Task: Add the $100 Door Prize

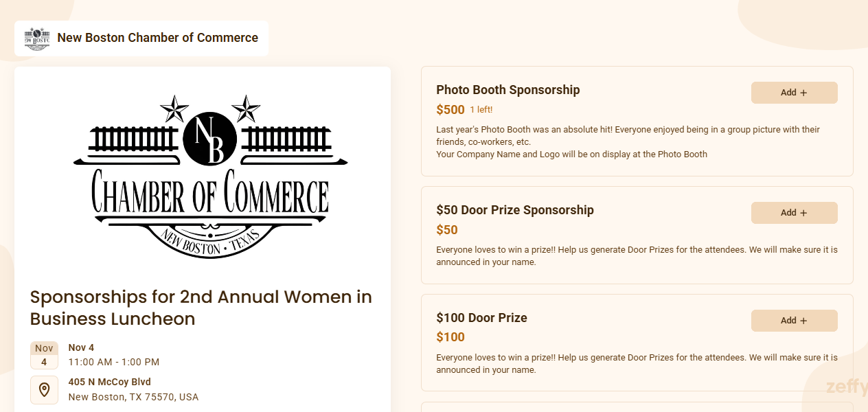Action: (x=794, y=321)
